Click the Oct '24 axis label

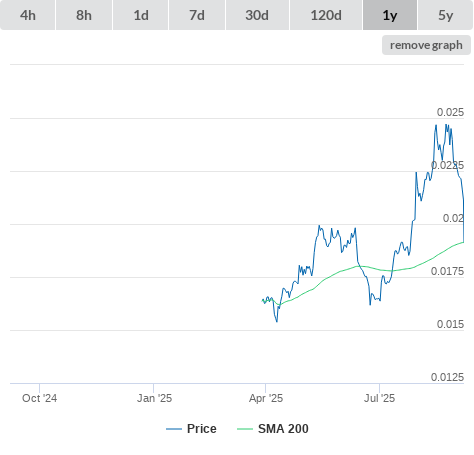(x=39, y=398)
